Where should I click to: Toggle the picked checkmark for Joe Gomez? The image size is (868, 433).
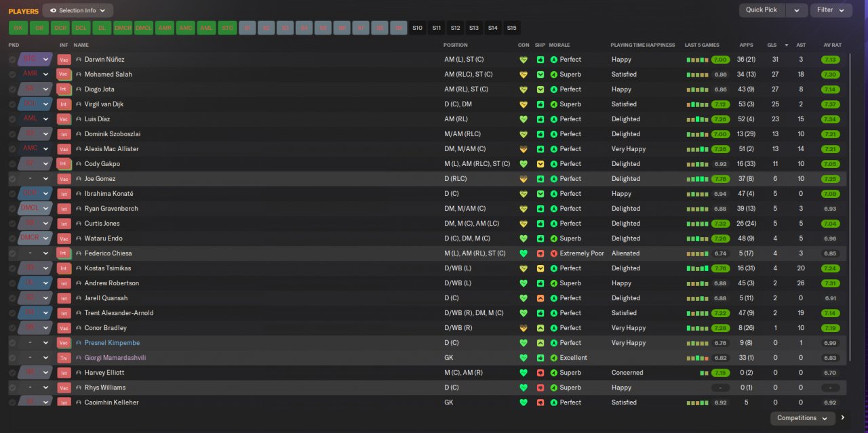point(12,179)
